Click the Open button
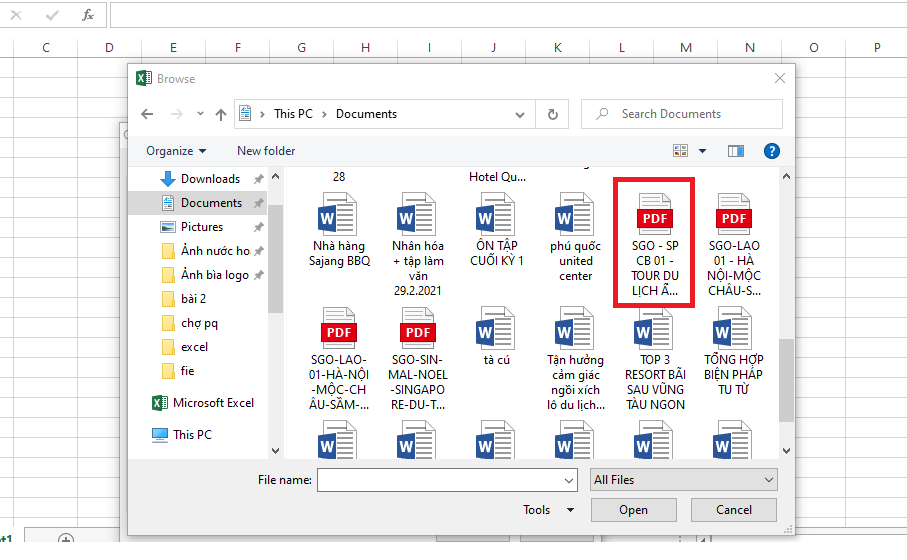 633,510
